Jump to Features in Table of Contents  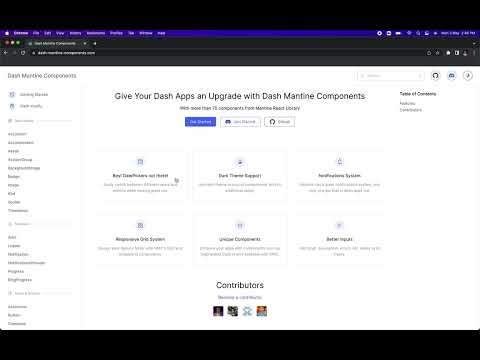click(407, 103)
